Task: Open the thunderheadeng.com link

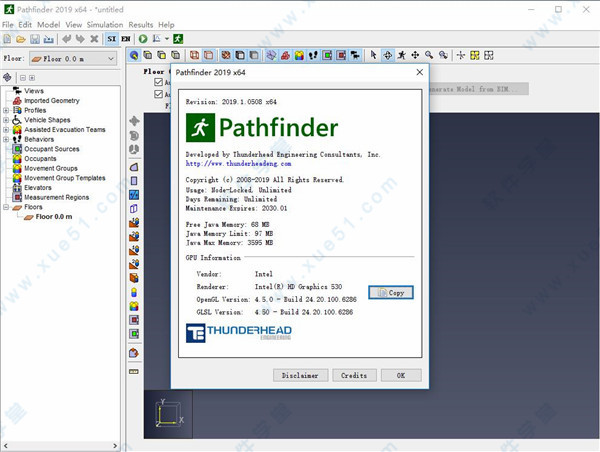Action: [238, 163]
